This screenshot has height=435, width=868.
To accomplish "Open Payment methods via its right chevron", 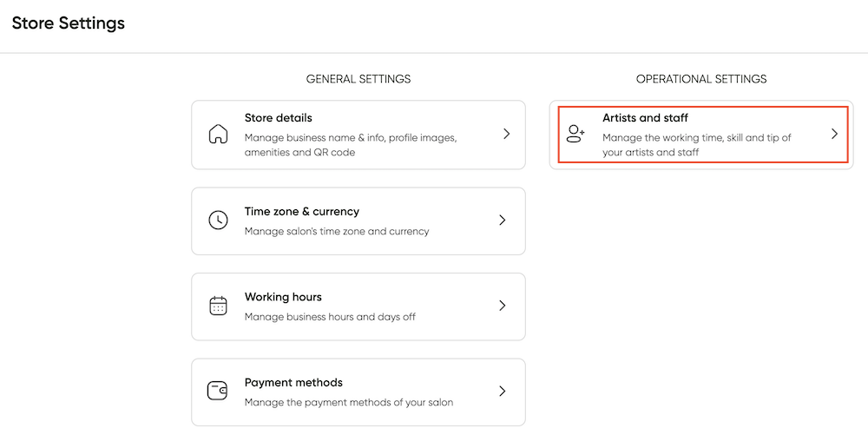I will [x=503, y=391].
